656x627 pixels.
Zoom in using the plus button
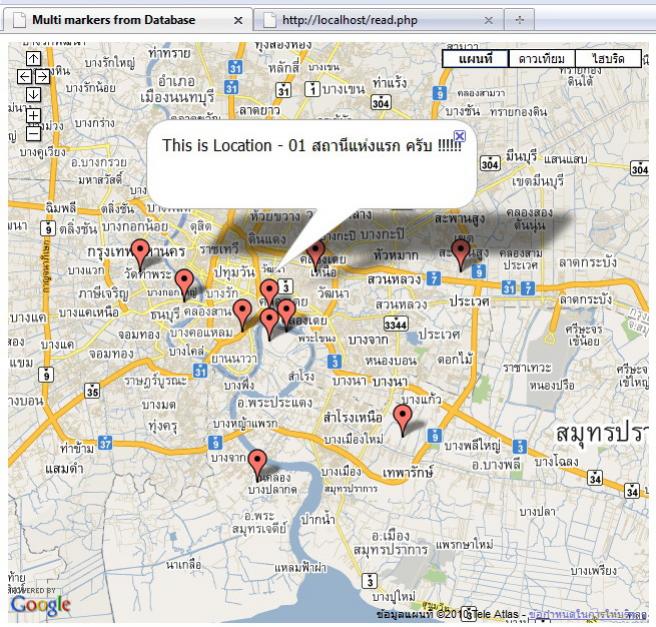33,115
